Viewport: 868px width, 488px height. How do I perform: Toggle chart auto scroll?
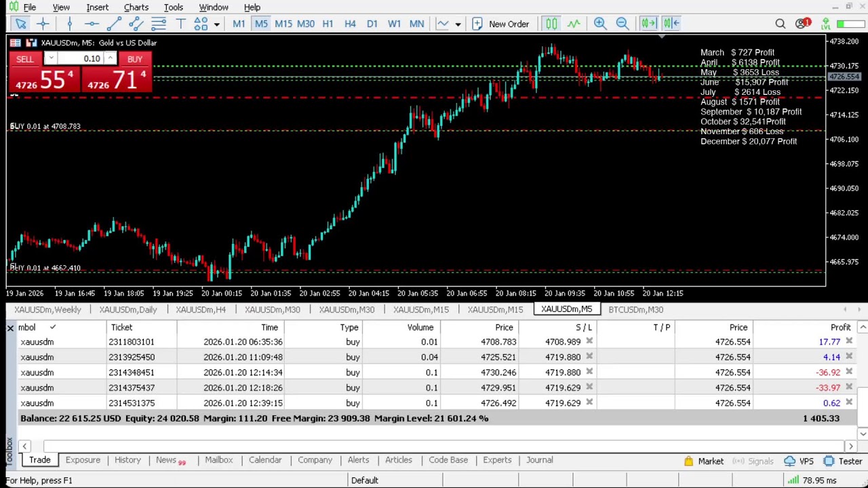[648, 24]
